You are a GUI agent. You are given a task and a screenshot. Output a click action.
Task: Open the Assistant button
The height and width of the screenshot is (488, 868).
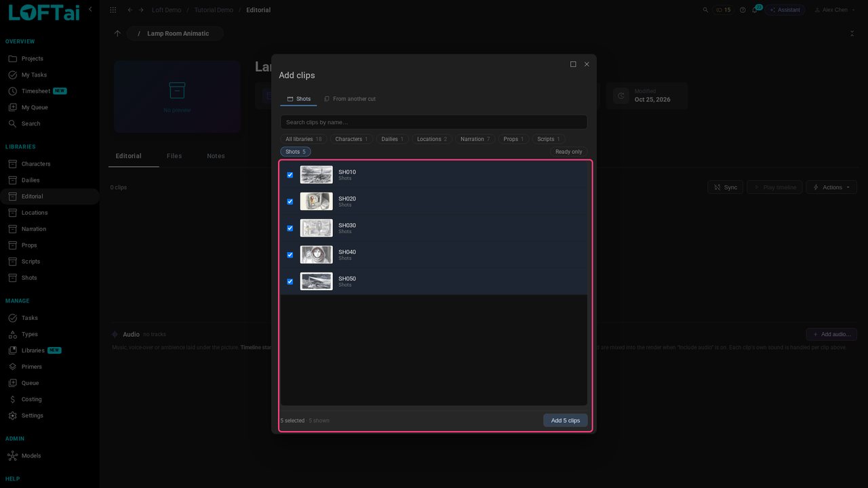pyautogui.click(x=785, y=10)
